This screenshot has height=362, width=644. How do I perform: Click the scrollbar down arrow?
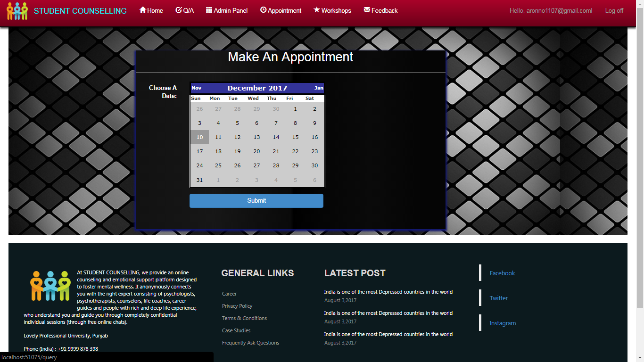640,358
